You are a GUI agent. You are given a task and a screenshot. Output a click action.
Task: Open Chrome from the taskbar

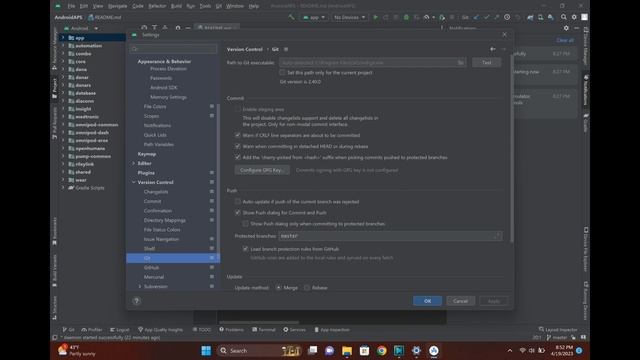coord(382,351)
